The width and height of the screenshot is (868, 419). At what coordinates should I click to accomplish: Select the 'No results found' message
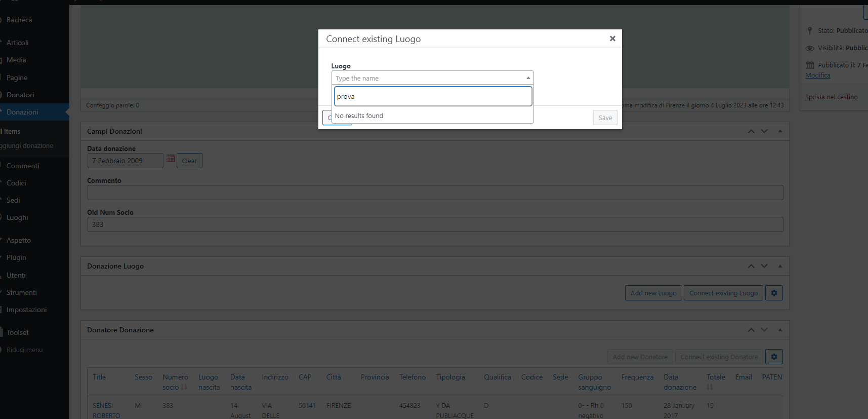click(359, 116)
